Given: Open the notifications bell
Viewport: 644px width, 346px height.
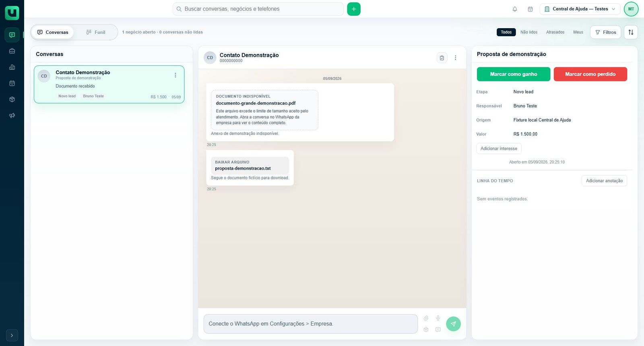Looking at the screenshot, I should point(515,9).
